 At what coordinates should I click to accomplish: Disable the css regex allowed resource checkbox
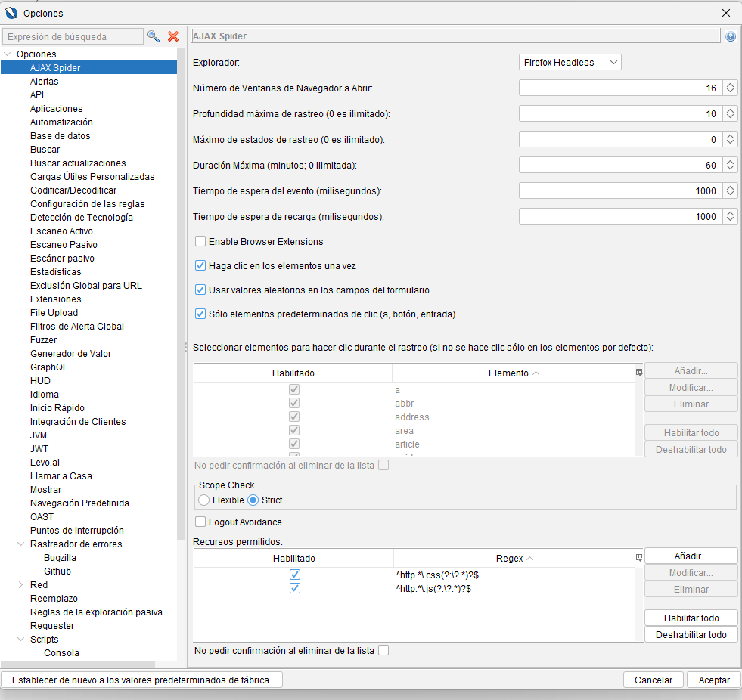(295, 575)
